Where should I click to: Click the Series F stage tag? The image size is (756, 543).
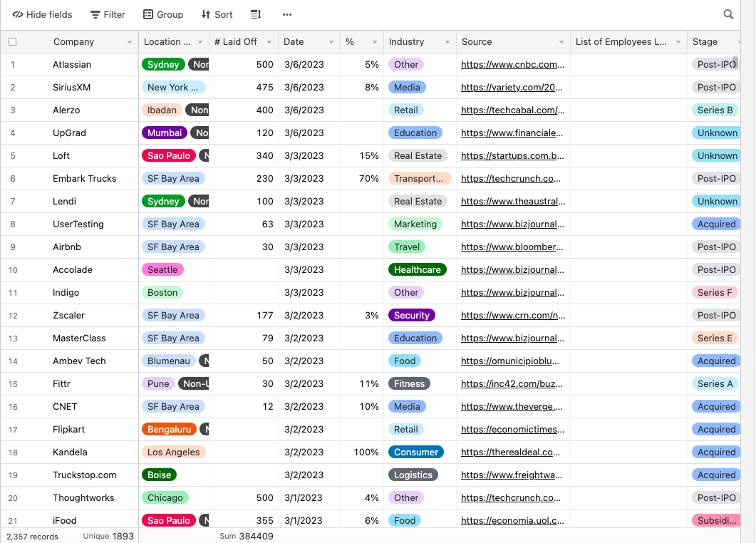pos(715,293)
